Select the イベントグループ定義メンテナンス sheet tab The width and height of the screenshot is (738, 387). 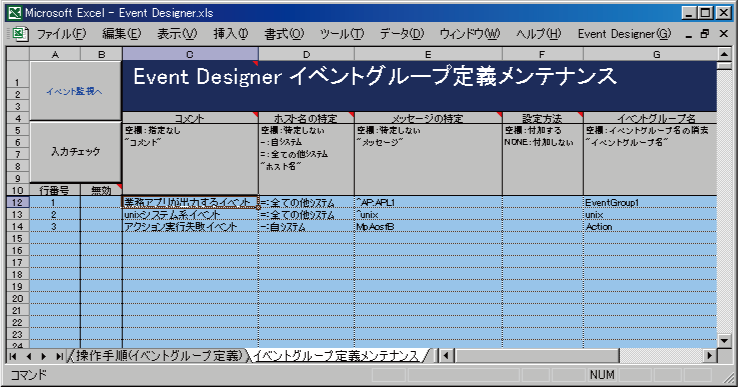coord(336,356)
